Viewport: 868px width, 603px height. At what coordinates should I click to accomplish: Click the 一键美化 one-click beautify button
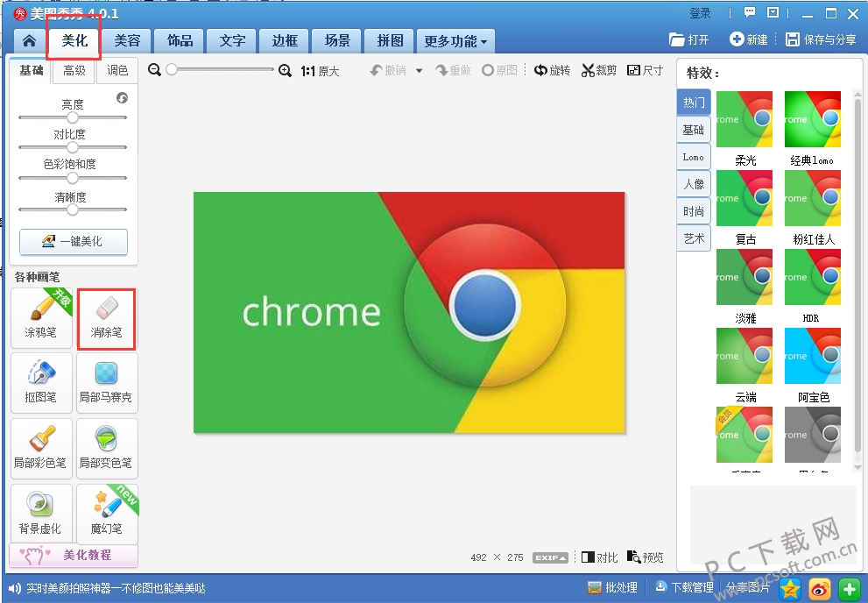point(74,242)
